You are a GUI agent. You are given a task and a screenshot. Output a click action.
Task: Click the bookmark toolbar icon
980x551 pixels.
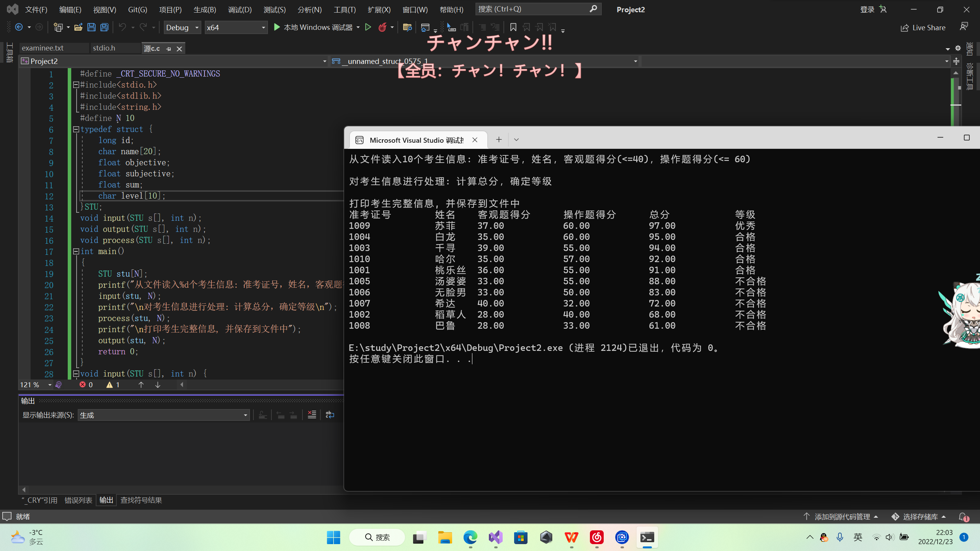click(513, 27)
